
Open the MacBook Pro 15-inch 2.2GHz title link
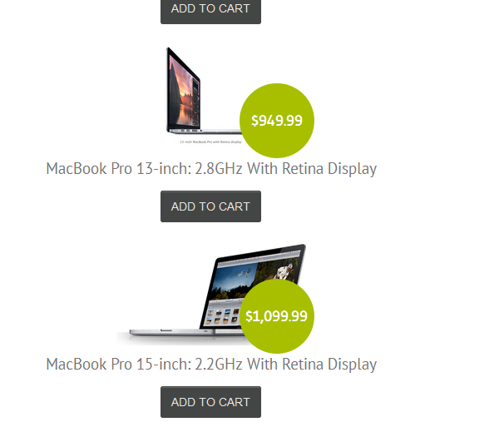point(211,365)
